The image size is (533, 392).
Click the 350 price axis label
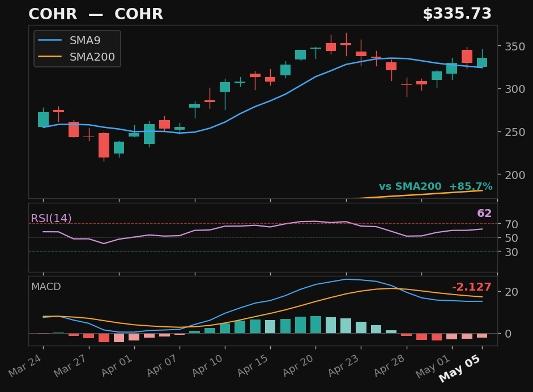pos(515,46)
